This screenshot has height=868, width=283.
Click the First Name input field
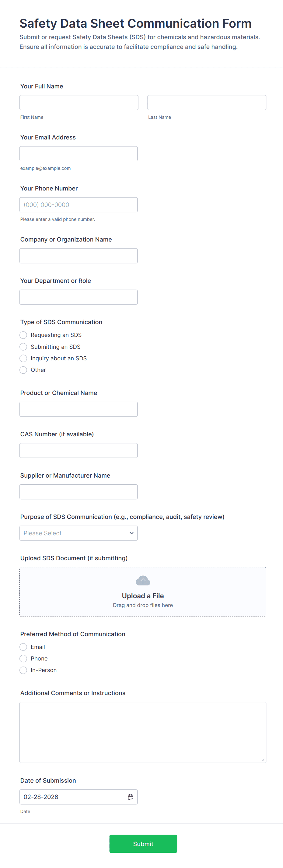pos(79,102)
